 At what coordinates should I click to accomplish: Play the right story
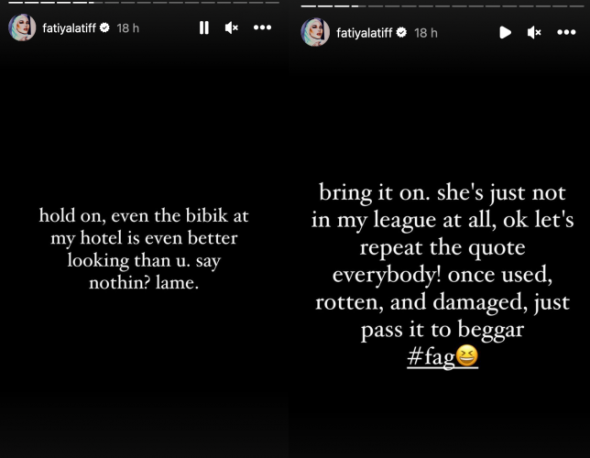505,33
